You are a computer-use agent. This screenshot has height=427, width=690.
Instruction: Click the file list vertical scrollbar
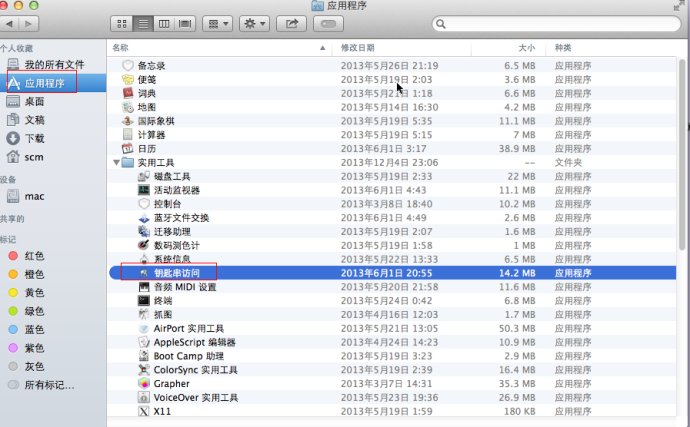pos(682,154)
